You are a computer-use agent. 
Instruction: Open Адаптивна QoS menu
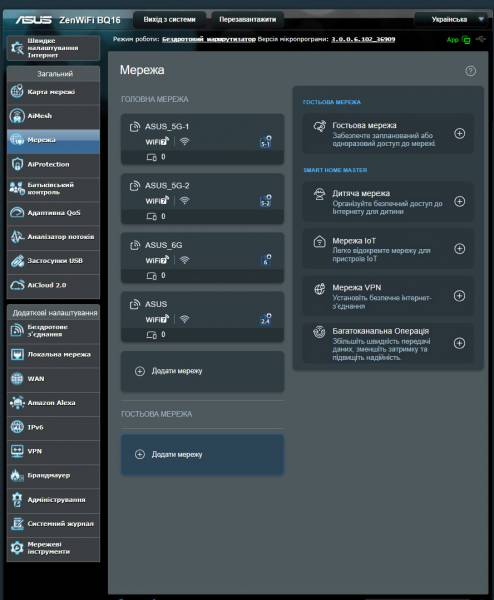point(53,212)
